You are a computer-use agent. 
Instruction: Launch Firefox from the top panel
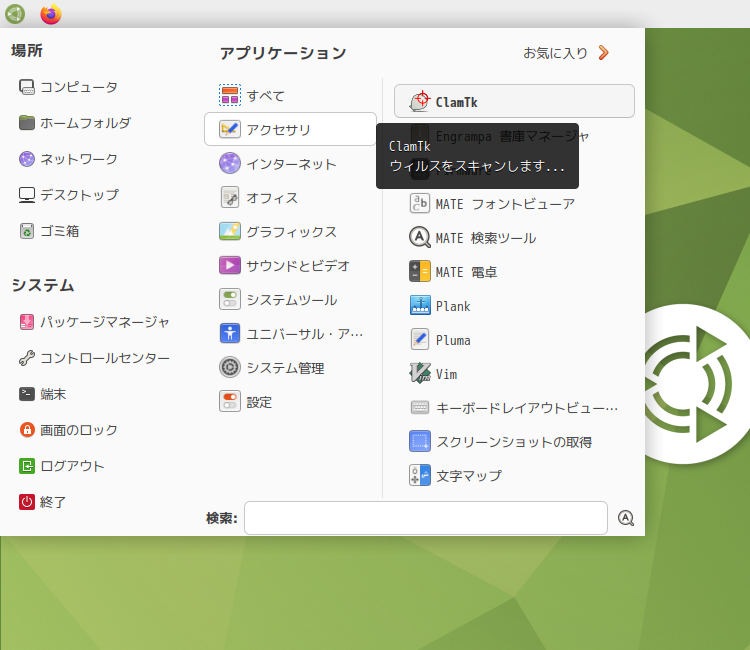click(x=51, y=14)
